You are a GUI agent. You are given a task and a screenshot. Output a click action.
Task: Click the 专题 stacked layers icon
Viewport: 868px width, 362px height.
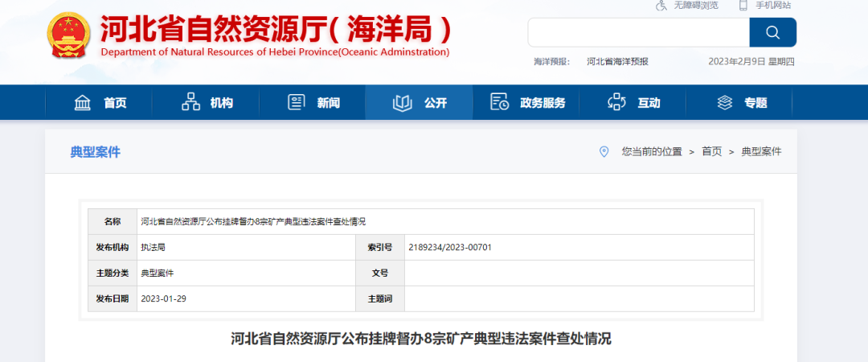coord(725,102)
